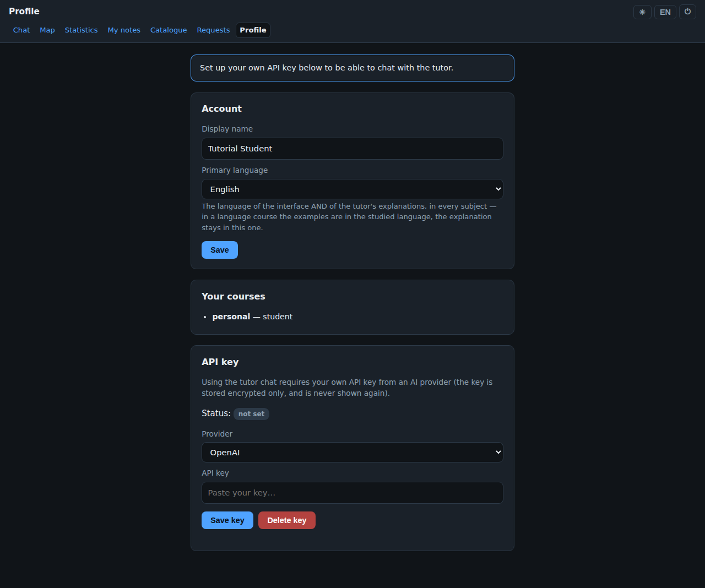Screen dimensions: 705x588
Task: Open the Primary language dropdown
Action: [352, 189]
